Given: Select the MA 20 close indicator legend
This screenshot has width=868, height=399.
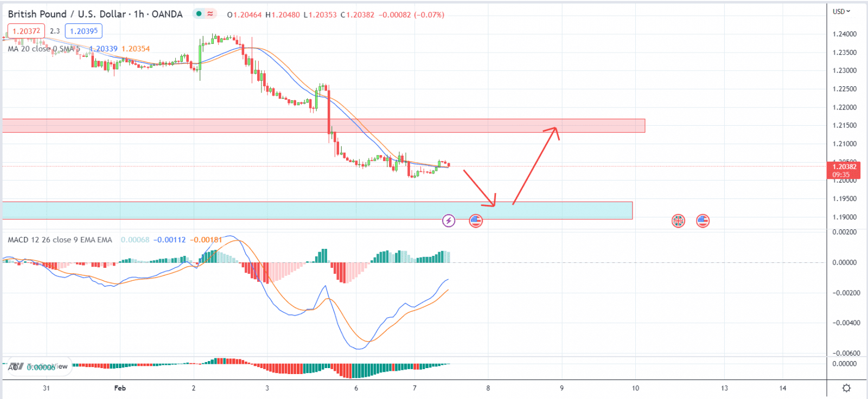Looking at the screenshot, I should (x=44, y=49).
